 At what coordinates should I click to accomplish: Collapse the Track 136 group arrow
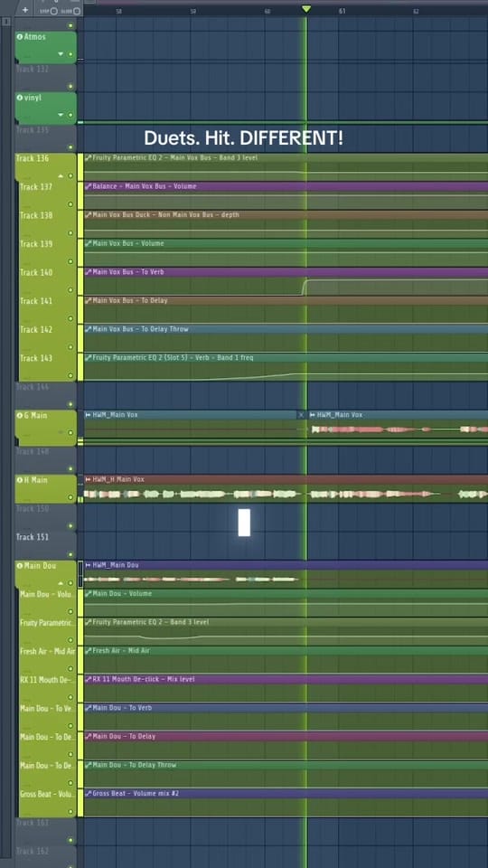[x=61, y=176]
